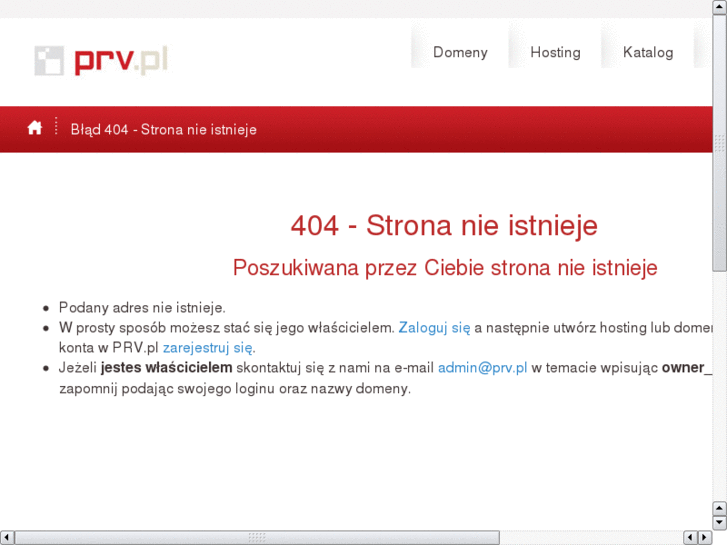Click the home icon in red bar

tap(35, 128)
